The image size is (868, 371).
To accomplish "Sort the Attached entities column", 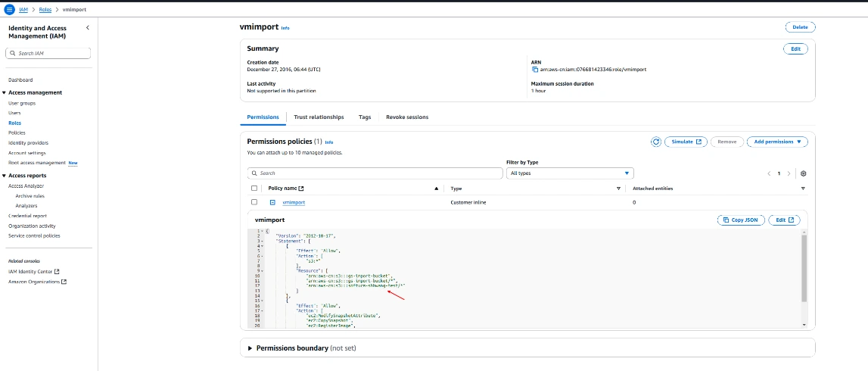I will (x=803, y=189).
